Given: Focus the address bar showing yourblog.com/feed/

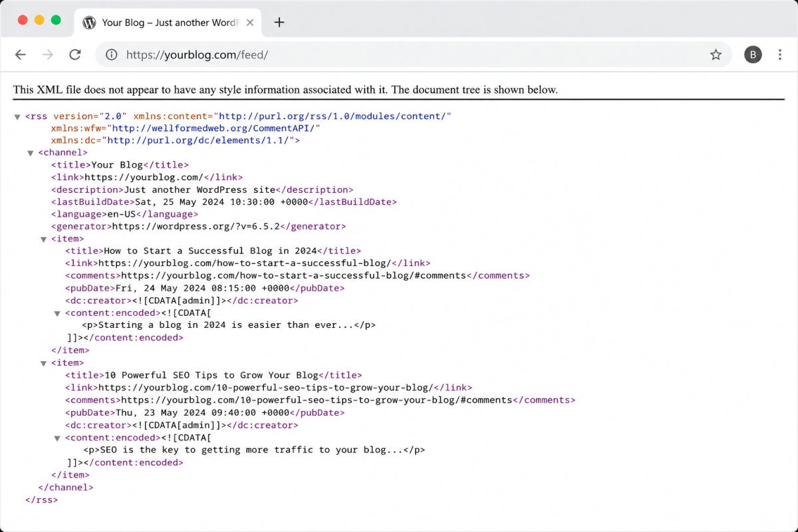Looking at the screenshot, I should tap(413, 55).
